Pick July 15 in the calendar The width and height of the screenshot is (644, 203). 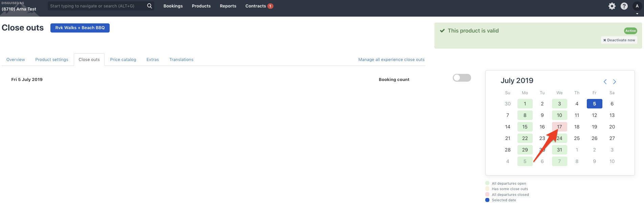click(x=525, y=127)
